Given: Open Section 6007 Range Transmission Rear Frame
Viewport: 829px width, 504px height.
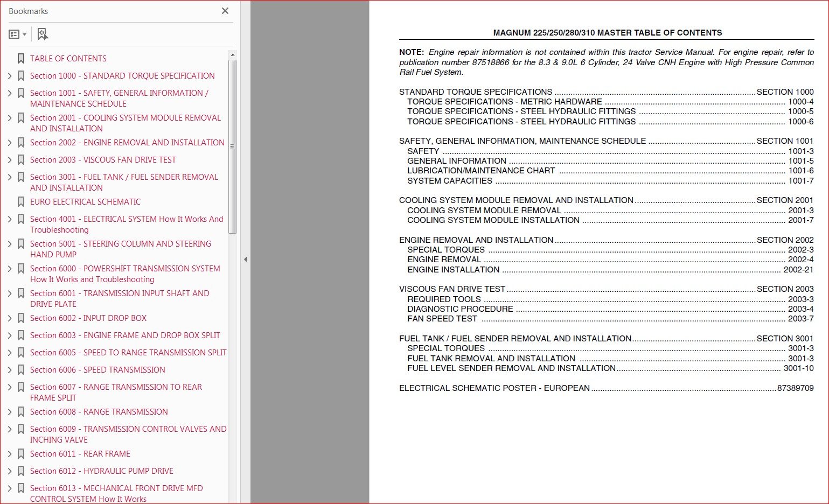Looking at the screenshot, I should pyautogui.click(x=116, y=393).
